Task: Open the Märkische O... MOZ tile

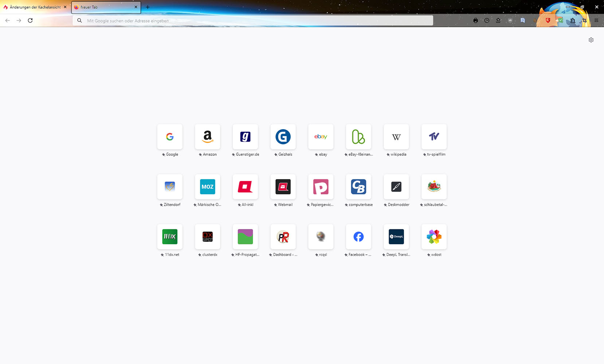Action: [x=208, y=187]
